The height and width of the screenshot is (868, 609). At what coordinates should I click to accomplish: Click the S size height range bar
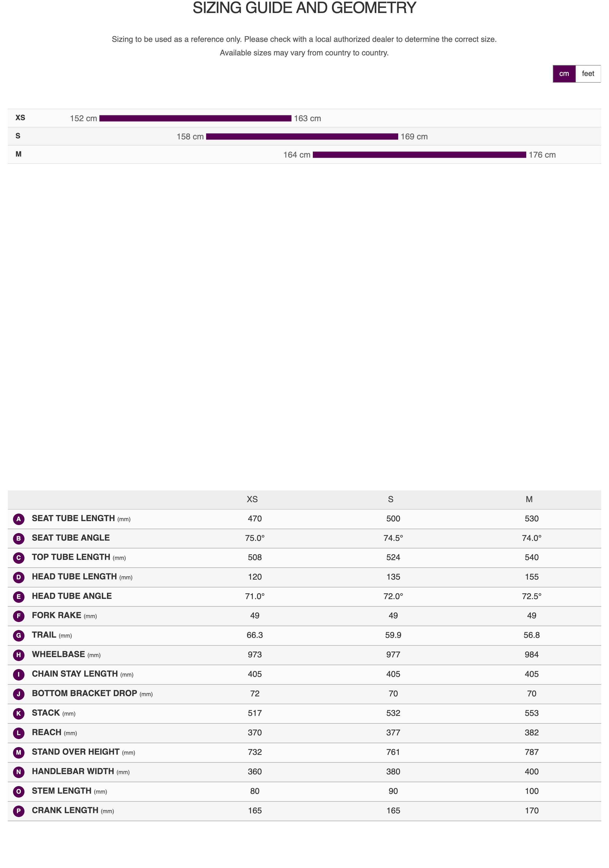point(302,137)
